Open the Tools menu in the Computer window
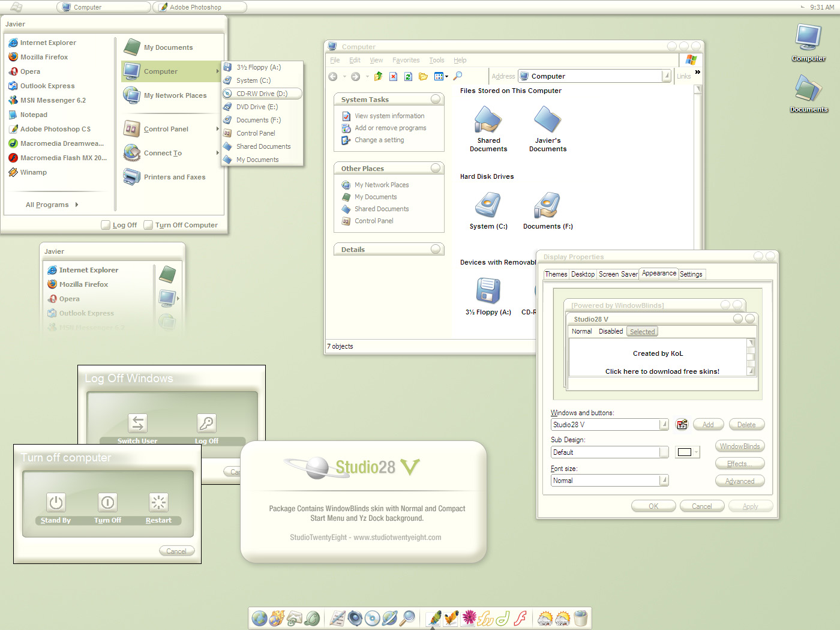This screenshot has width=840, height=630. (x=437, y=60)
